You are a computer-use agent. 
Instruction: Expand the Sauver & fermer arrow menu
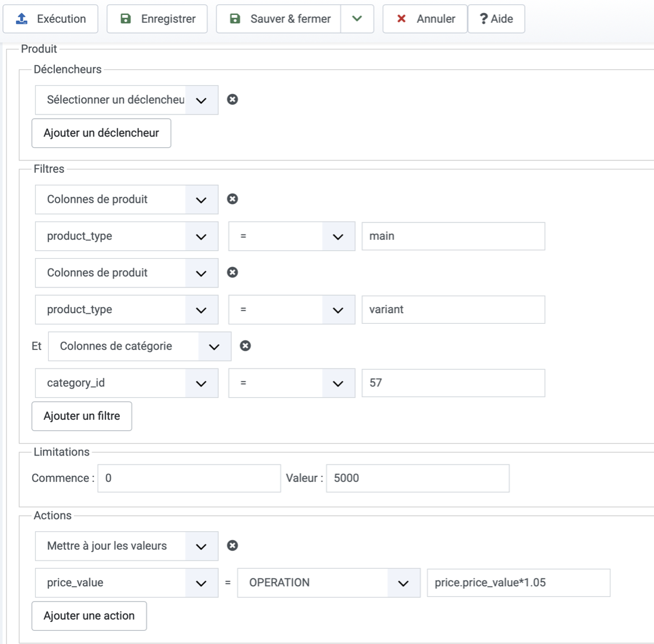click(357, 19)
